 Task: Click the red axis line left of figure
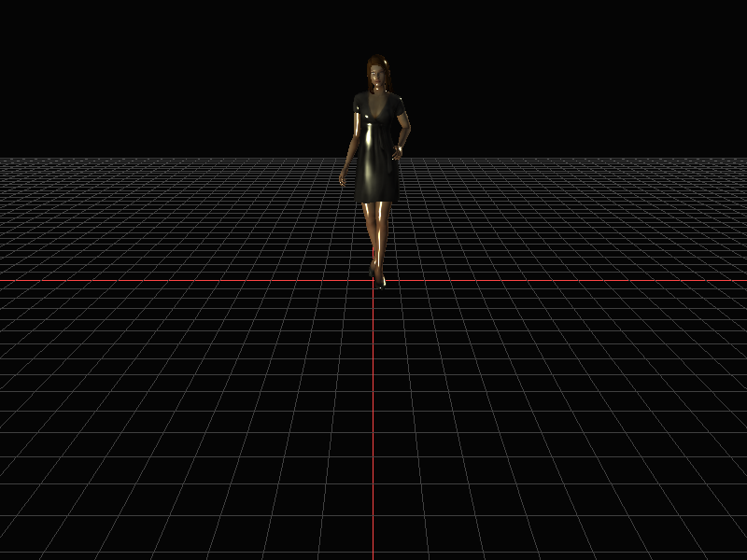[x=187, y=280]
